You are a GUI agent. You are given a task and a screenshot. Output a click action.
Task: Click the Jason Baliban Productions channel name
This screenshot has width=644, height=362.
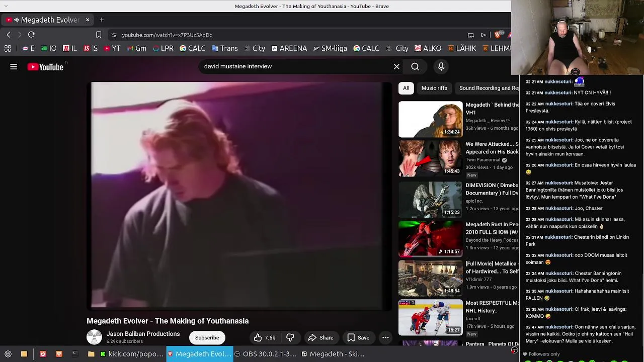tap(143, 334)
